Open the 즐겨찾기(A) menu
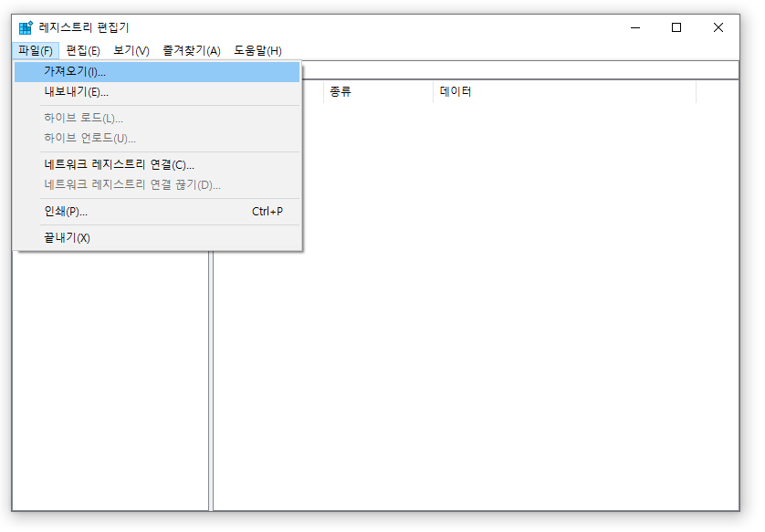The height and width of the screenshot is (532, 765). click(x=192, y=51)
